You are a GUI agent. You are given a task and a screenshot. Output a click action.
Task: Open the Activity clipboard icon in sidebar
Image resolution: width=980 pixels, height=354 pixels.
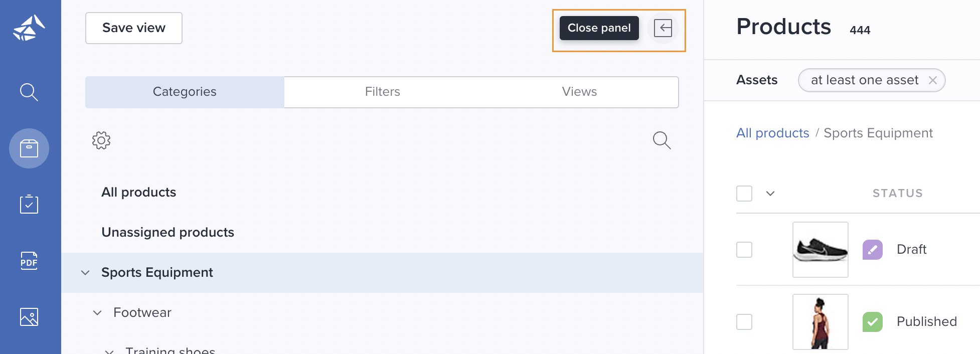pos(29,204)
